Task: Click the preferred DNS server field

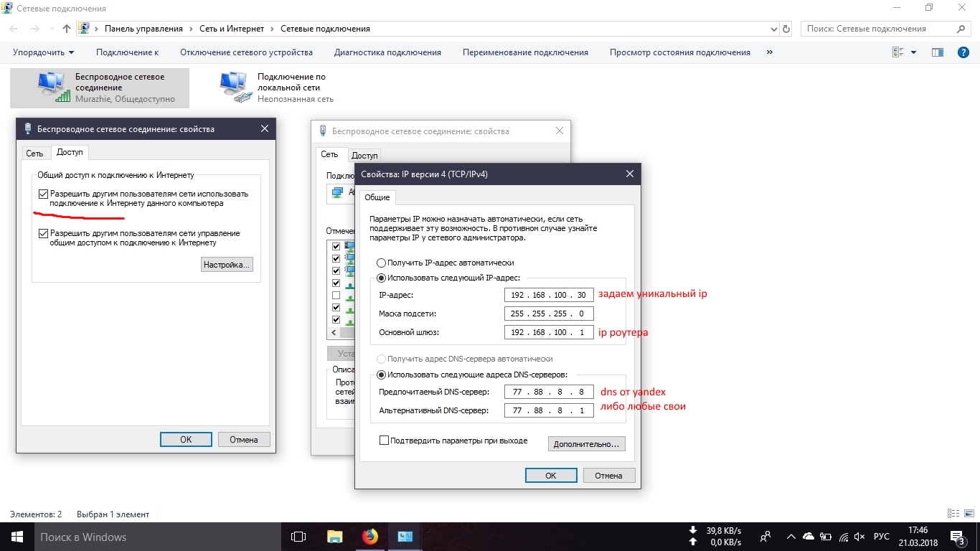Action: click(549, 392)
